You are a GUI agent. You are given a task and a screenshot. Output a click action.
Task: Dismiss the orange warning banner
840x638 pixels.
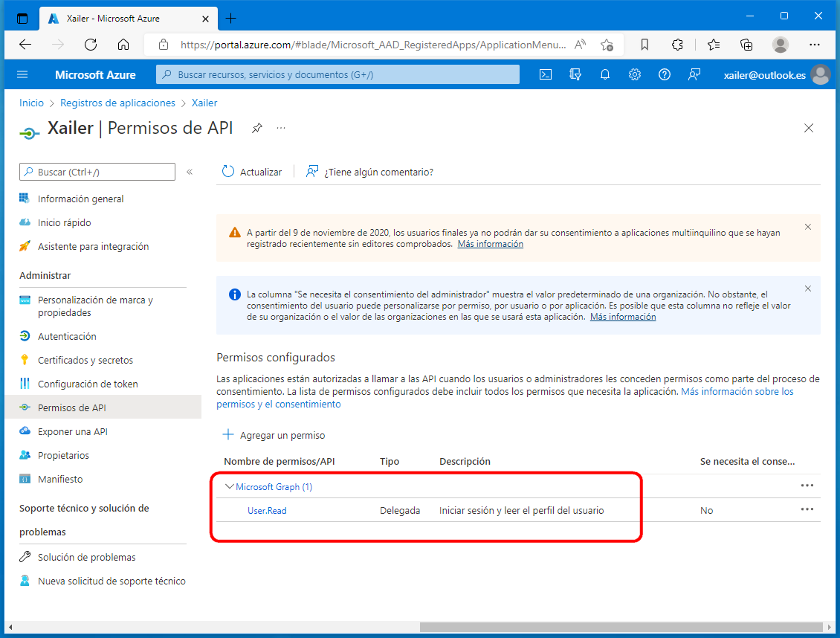pos(808,227)
